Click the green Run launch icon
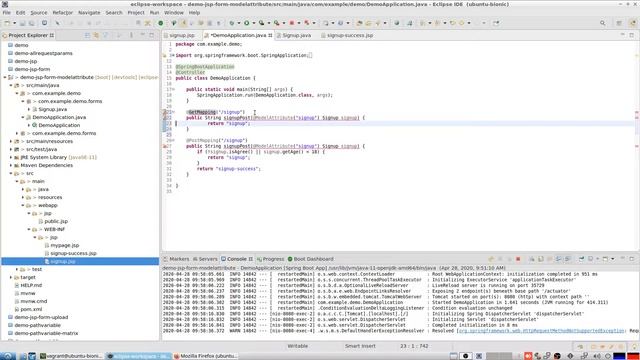The height and width of the screenshot is (360, 640). click(247, 23)
